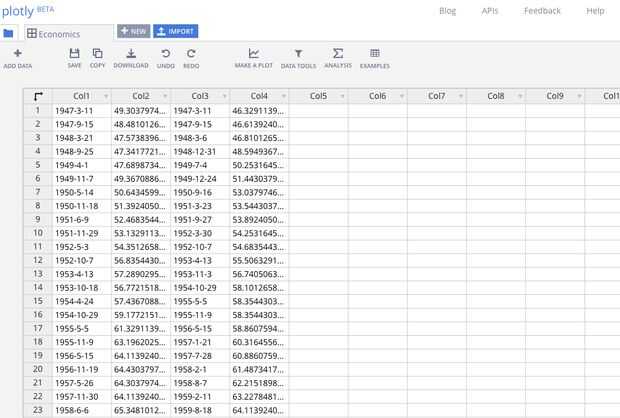Select all cells via grid corner icon
The height and width of the screenshot is (418, 620).
tap(38, 96)
